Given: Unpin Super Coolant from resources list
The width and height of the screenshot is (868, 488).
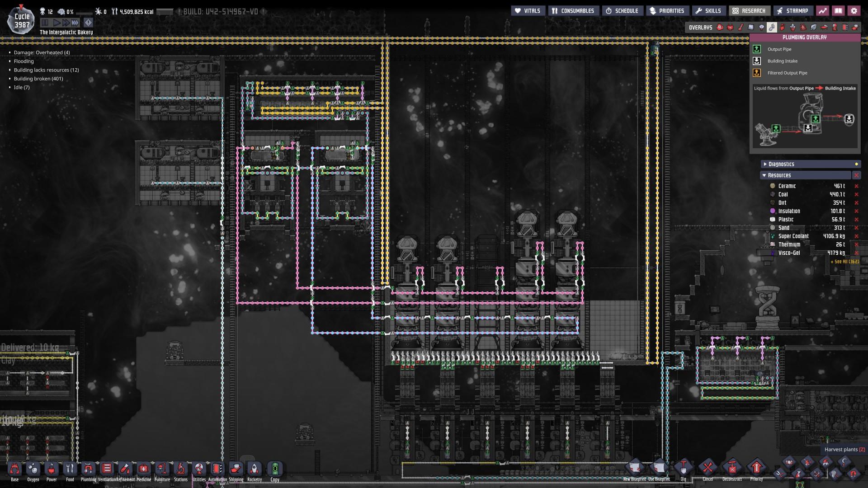Looking at the screenshot, I should tap(856, 236).
